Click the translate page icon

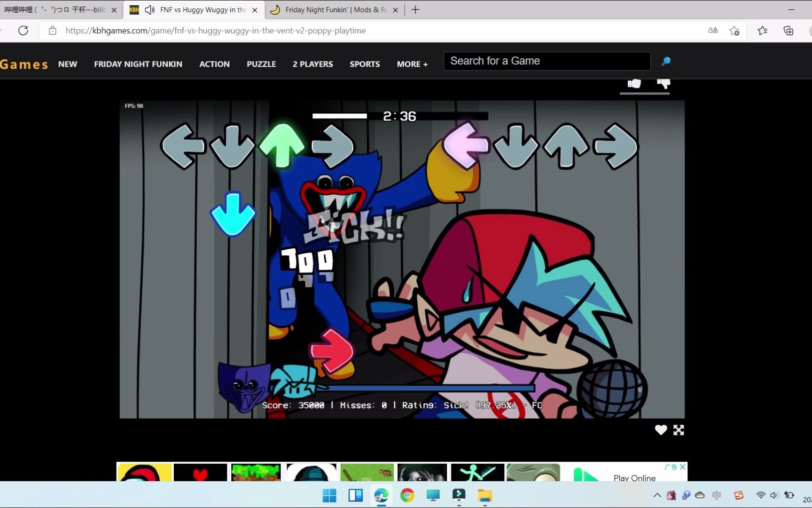click(x=713, y=31)
